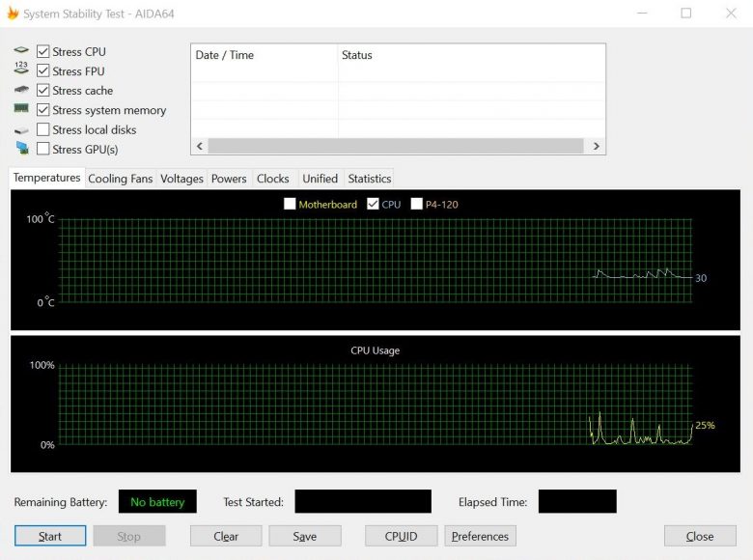Image resolution: width=753 pixels, height=560 pixels.
Task: Clear the log with Clear button
Action: pyautogui.click(x=226, y=536)
